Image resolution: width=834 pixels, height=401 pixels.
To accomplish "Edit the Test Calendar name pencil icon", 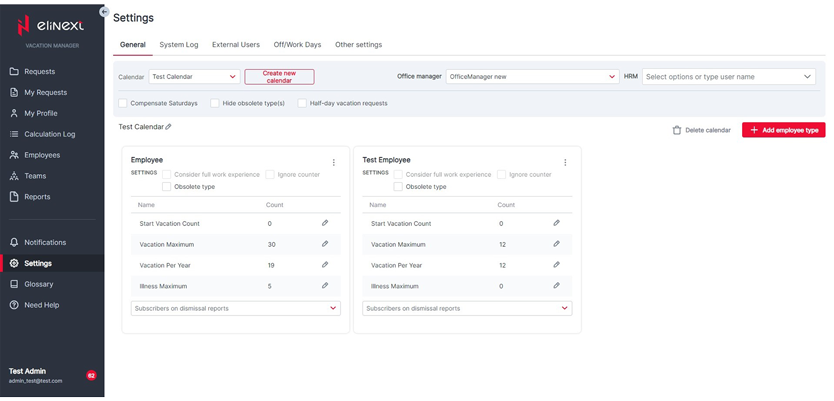I will pos(169,127).
